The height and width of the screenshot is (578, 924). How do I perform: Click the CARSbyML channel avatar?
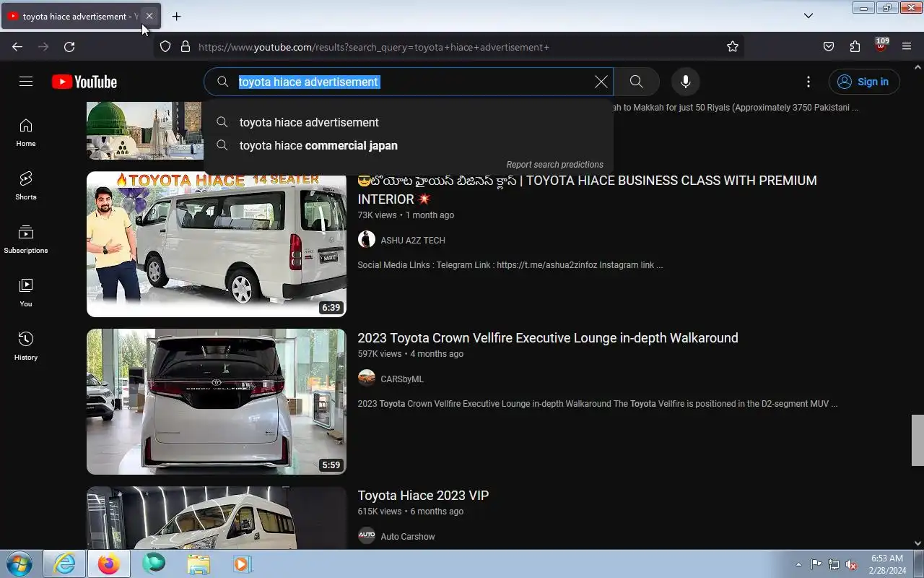point(367,379)
